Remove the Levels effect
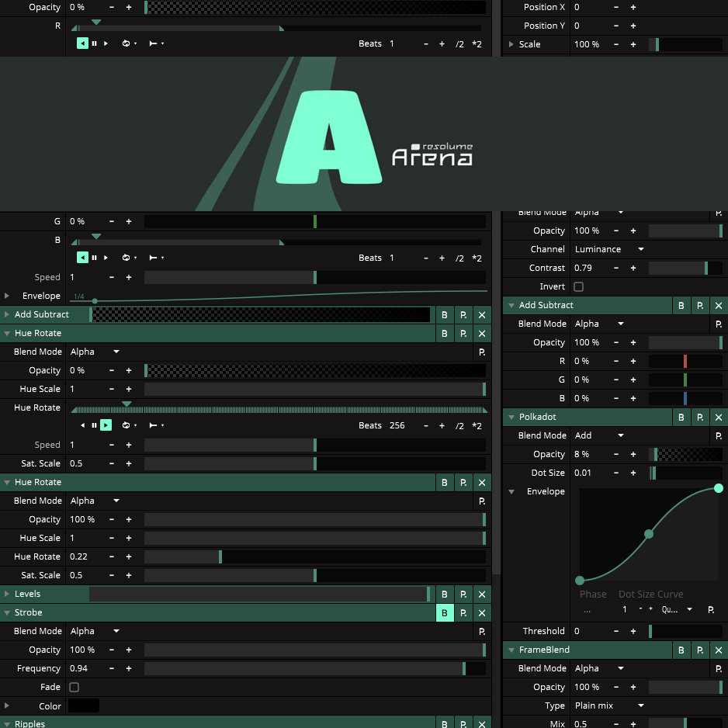The height and width of the screenshot is (728, 728). [x=482, y=595]
